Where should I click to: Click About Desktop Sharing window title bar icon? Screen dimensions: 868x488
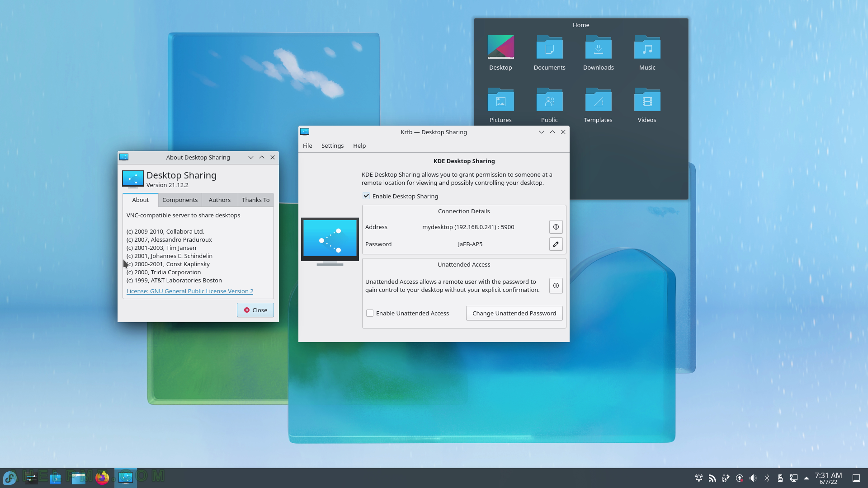(124, 157)
